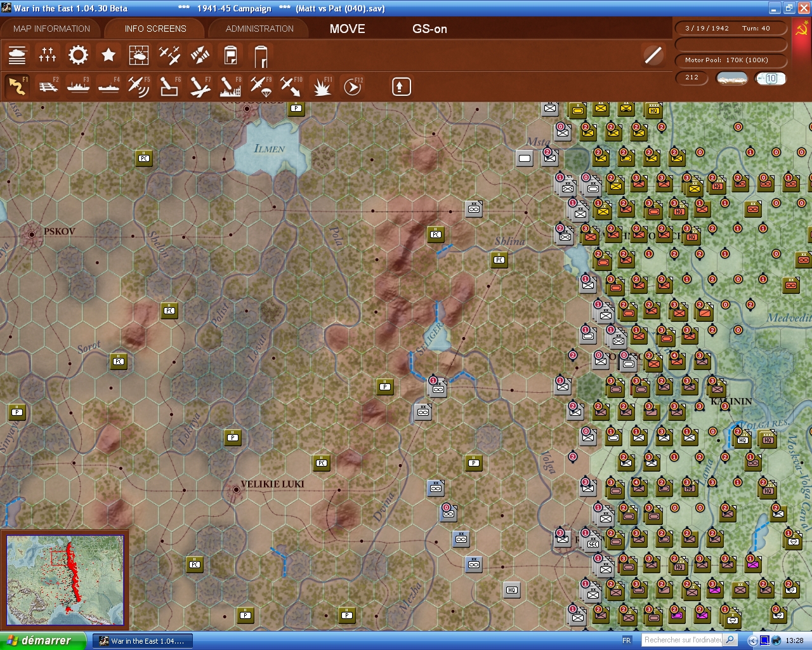This screenshot has width=812, height=650.
Task: Click the F12 end turn icon
Action: click(x=352, y=86)
